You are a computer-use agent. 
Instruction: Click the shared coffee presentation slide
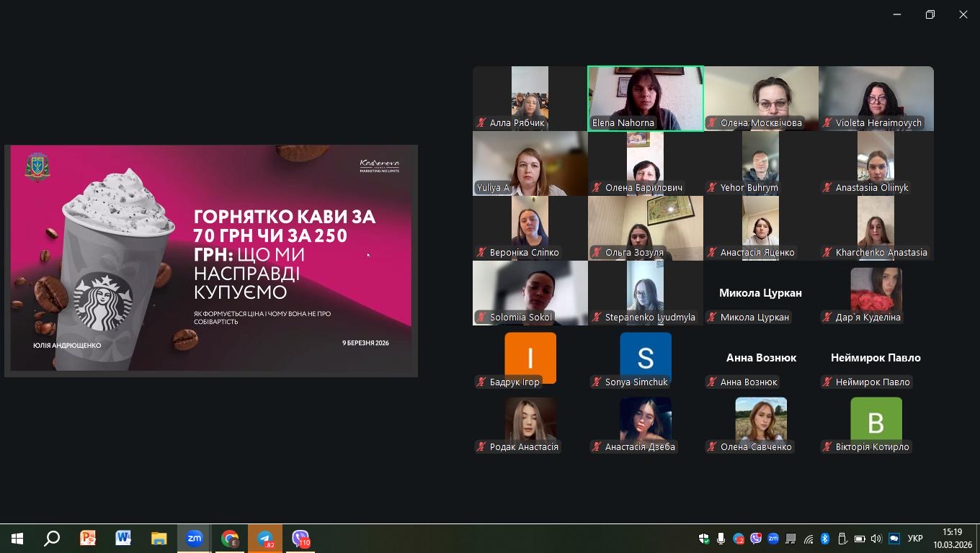point(211,261)
